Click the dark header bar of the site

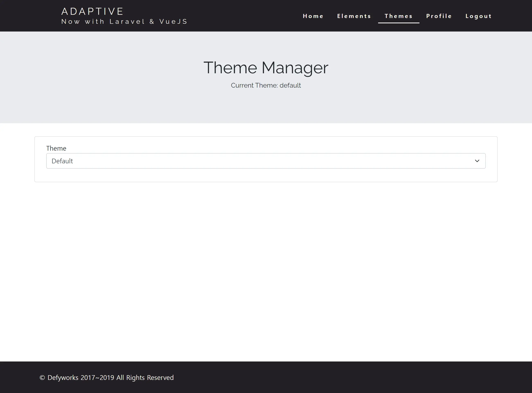(238, 16)
